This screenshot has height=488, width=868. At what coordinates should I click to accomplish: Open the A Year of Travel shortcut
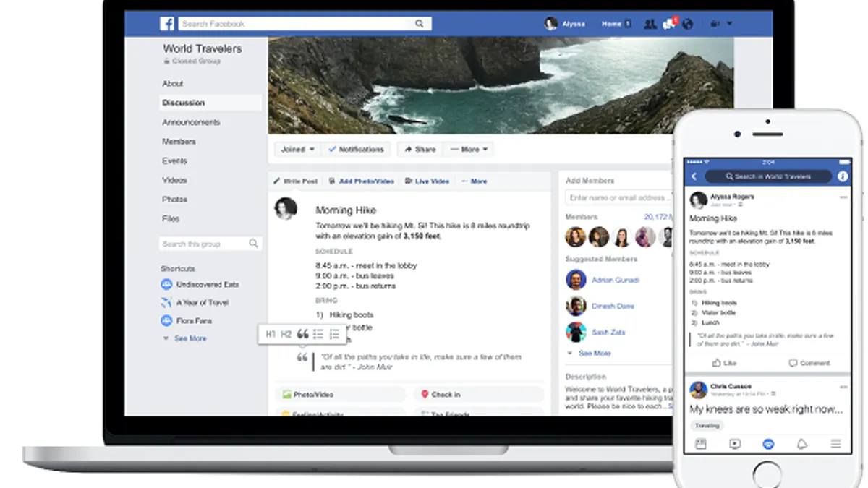tap(195, 303)
